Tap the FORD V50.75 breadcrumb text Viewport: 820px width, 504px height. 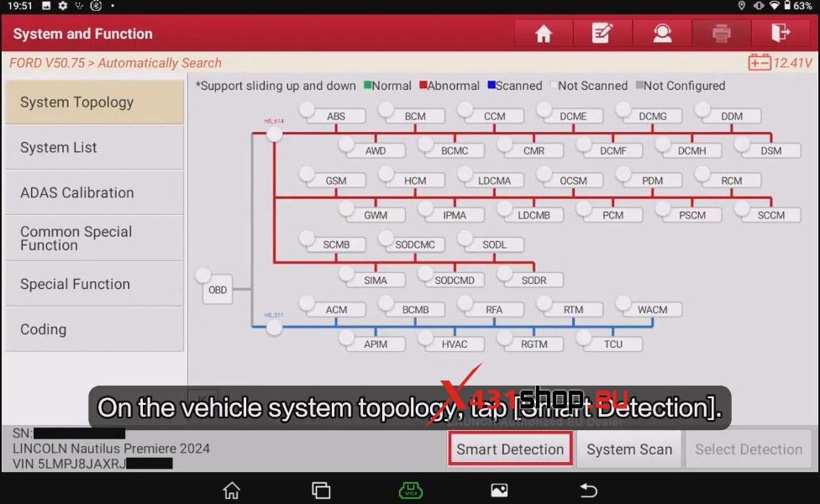click(x=47, y=63)
